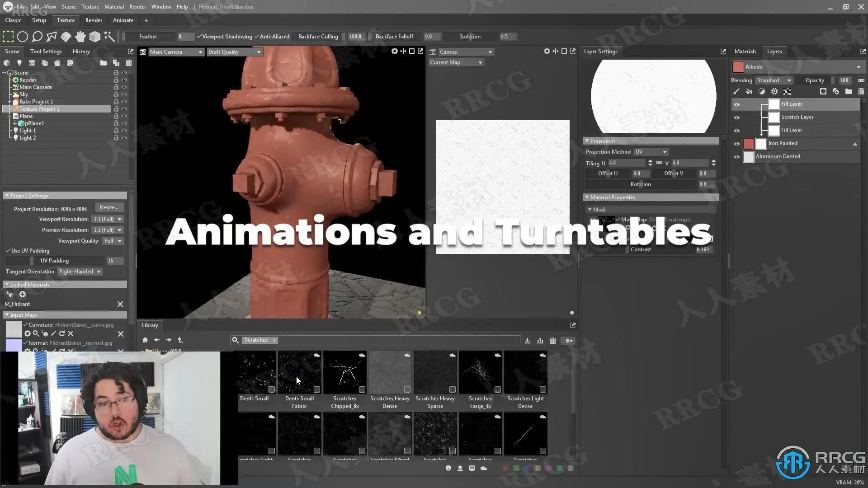Select the lasso selection tool
The image size is (868, 488).
(37, 37)
